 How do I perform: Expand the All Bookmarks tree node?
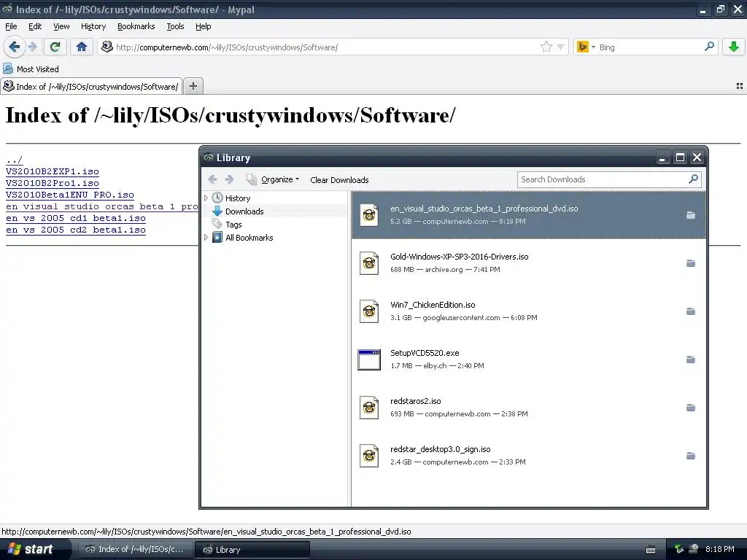(x=206, y=237)
